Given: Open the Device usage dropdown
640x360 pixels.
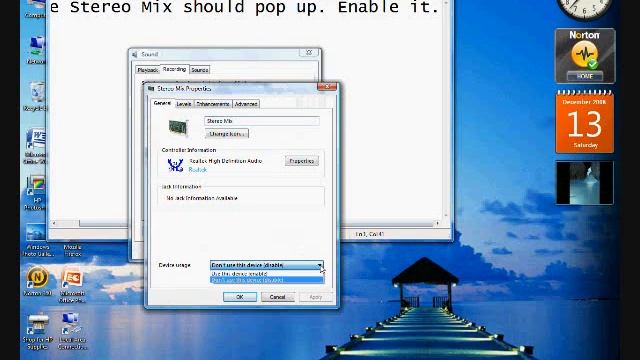Looking at the screenshot, I should coord(267,265).
